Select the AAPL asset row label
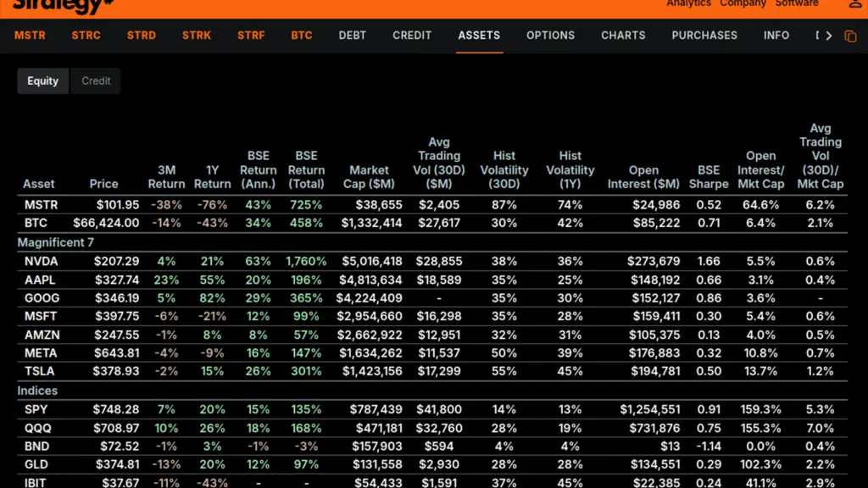This screenshot has height=488, width=868. pos(40,280)
